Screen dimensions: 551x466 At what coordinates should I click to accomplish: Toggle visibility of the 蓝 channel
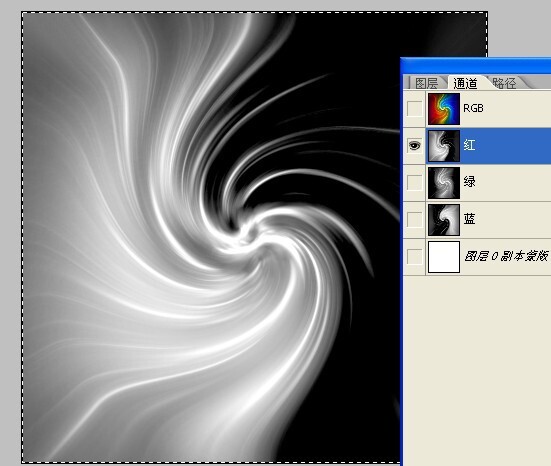[x=414, y=220]
